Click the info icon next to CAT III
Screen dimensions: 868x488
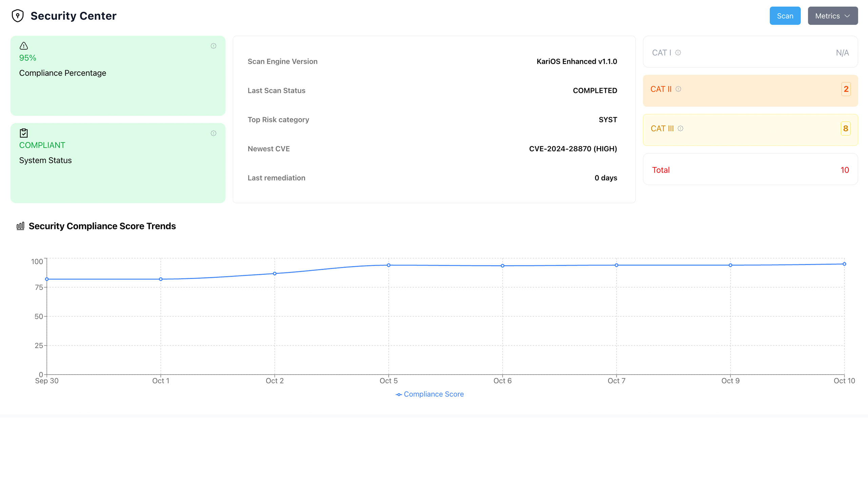[680, 128]
